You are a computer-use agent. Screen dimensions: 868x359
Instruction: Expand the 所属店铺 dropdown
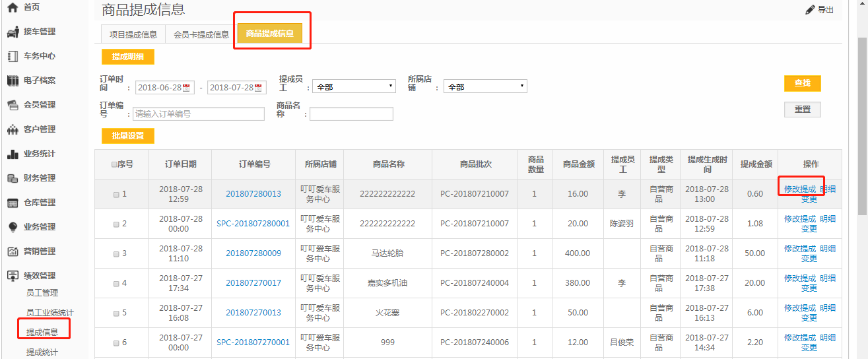[x=484, y=86]
